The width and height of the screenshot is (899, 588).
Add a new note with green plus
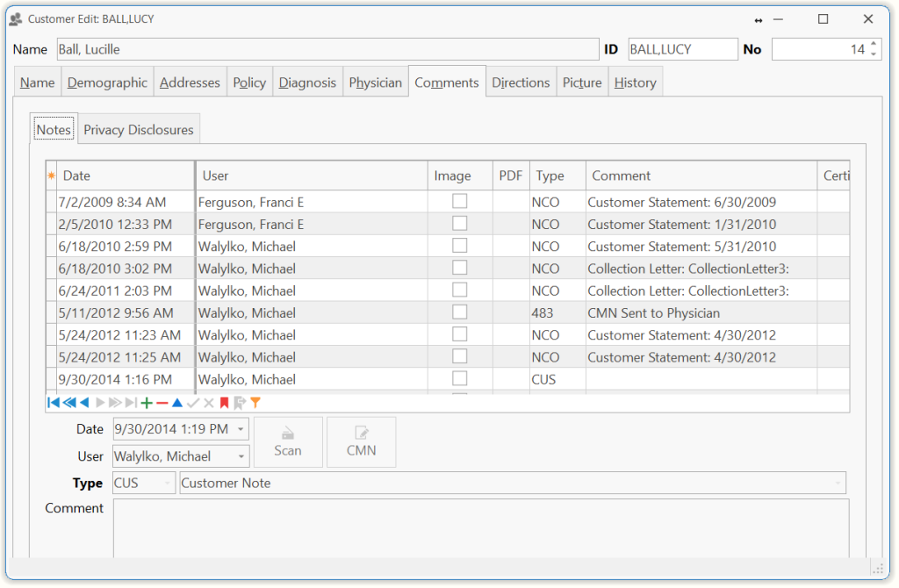pos(147,403)
